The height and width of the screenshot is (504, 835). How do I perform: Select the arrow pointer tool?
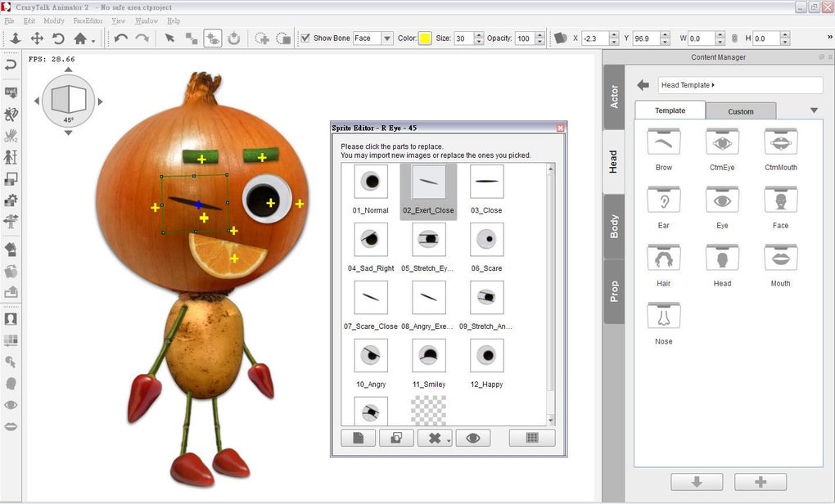click(169, 38)
